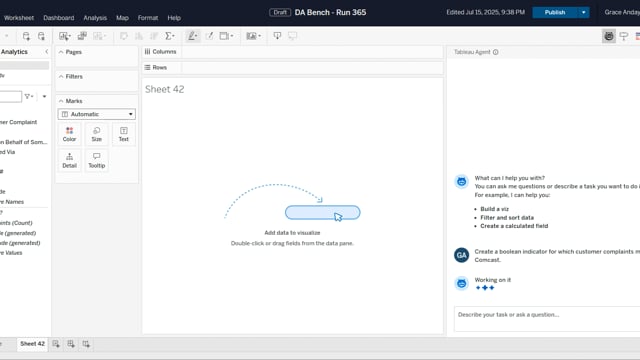This screenshot has height=360, width=640.
Task: Click the On Behalf of Someone field
Action: point(24,142)
